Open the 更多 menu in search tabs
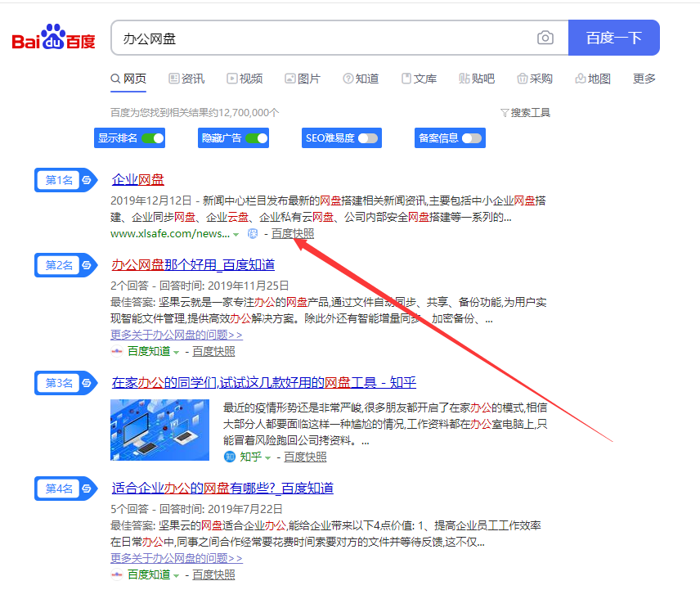This screenshot has width=700, height=590. point(644,79)
